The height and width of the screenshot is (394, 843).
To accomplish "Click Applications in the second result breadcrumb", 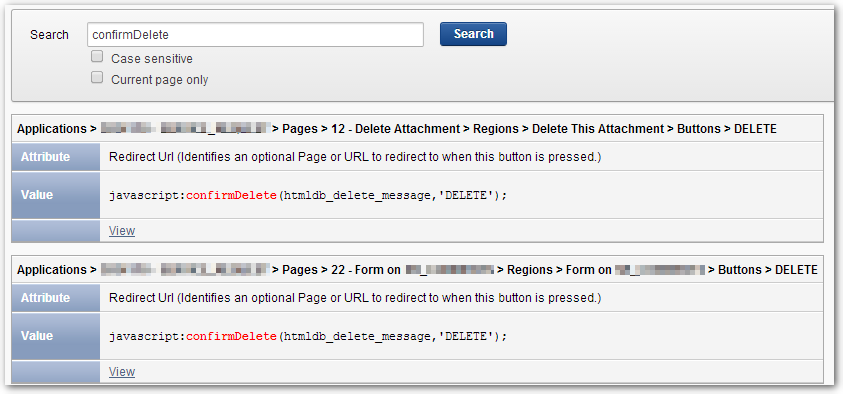I will click(51, 270).
